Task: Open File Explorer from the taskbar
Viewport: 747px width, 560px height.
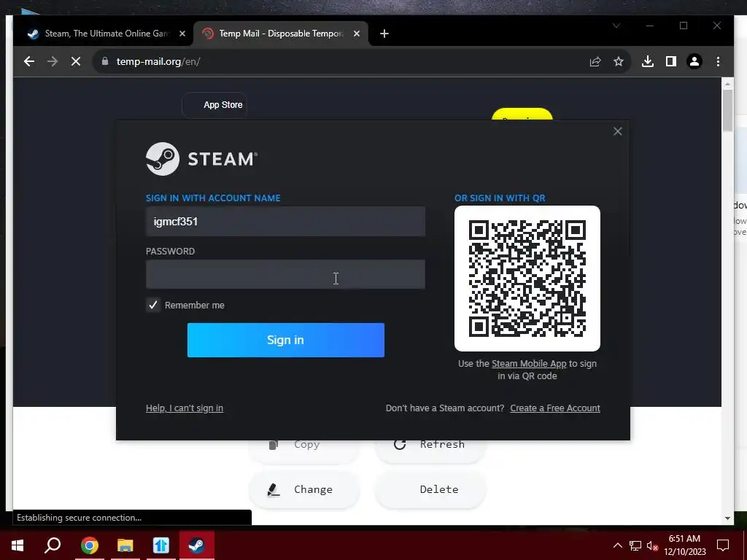Action: [x=125, y=545]
